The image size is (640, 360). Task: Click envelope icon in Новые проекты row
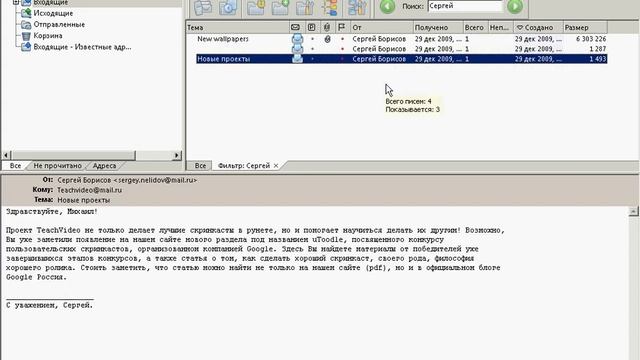(x=297, y=59)
